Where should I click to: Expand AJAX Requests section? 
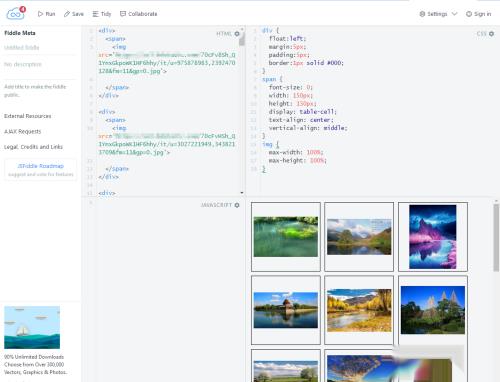(23, 131)
